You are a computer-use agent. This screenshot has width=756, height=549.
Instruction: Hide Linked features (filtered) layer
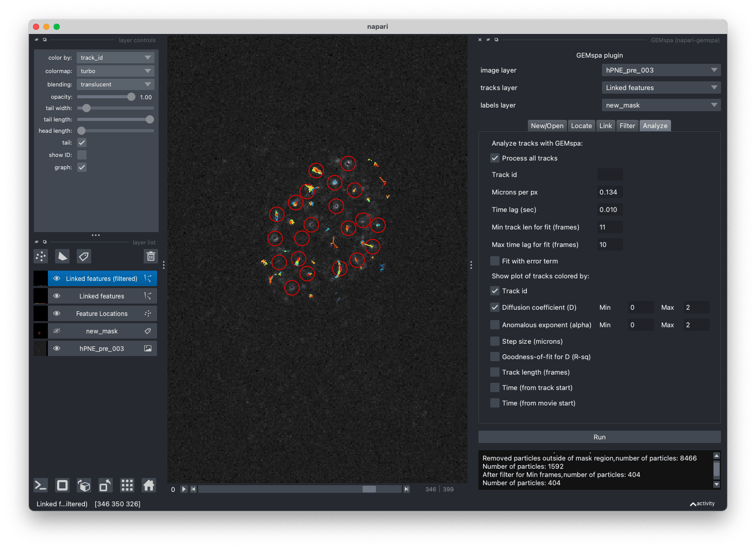[57, 278]
